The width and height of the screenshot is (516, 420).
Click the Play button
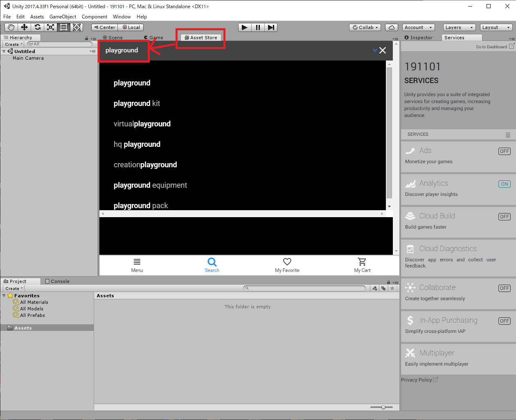click(245, 27)
